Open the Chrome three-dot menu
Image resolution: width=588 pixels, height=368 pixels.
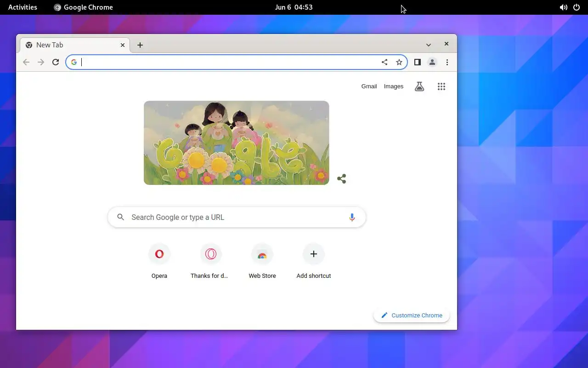pyautogui.click(x=447, y=62)
